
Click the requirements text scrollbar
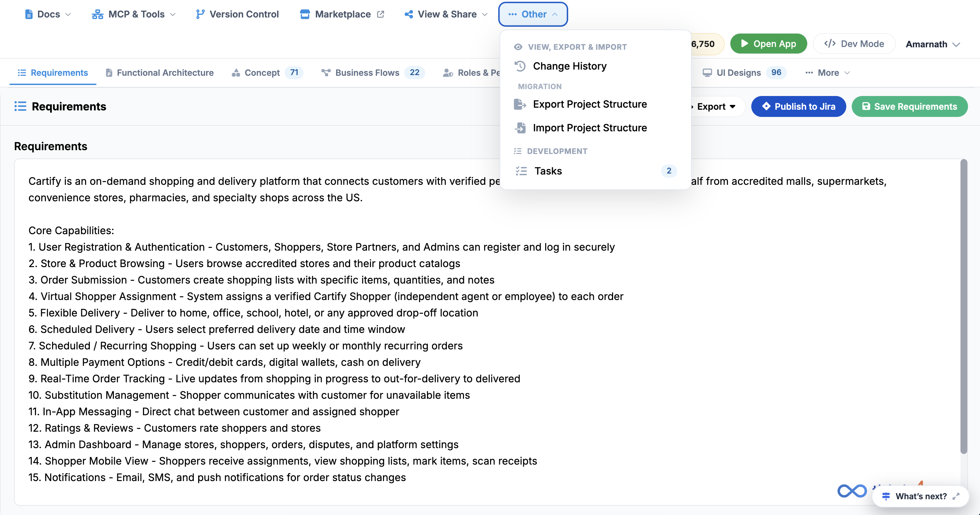pos(964,306)
